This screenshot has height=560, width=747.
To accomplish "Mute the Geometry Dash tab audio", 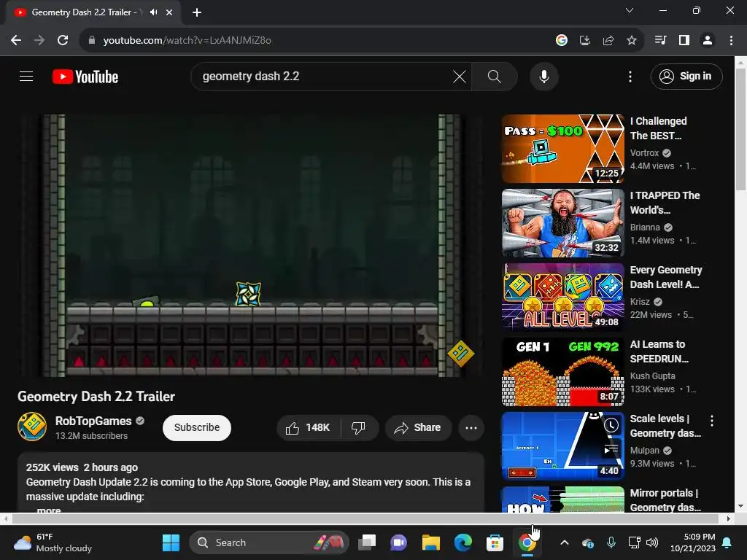I will 153,12.
